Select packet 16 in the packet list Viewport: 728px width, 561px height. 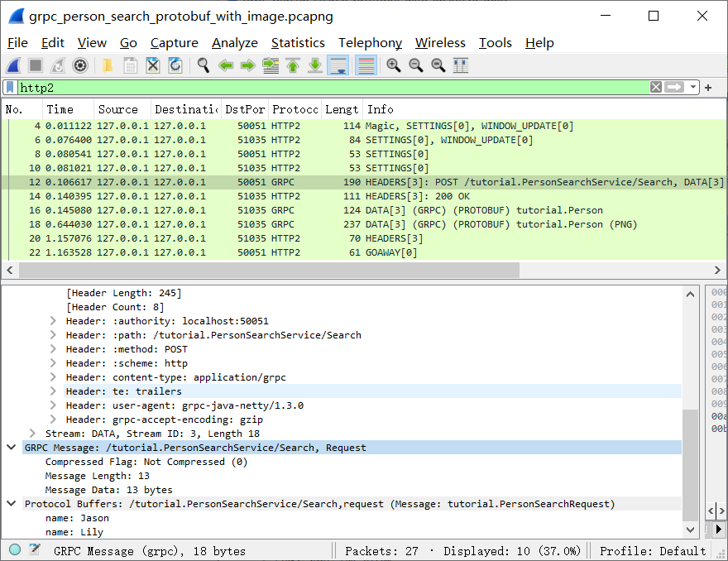(248, 210)
